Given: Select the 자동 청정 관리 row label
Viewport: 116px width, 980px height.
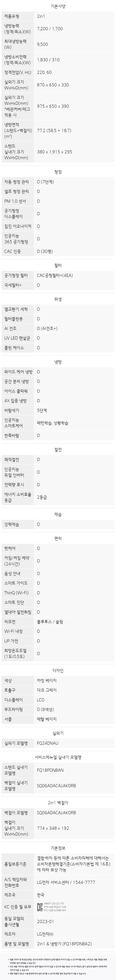Looking at the screenshot, I should pos(16,182).
